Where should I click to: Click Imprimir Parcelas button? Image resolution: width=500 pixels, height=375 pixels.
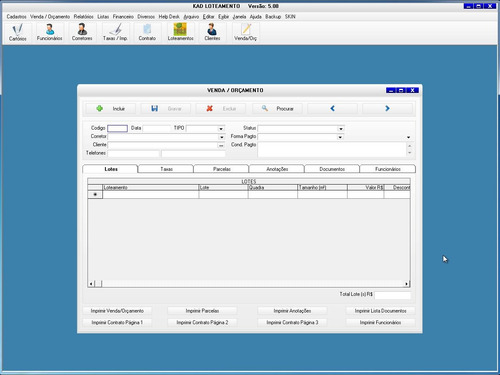(x=202, y=311)
